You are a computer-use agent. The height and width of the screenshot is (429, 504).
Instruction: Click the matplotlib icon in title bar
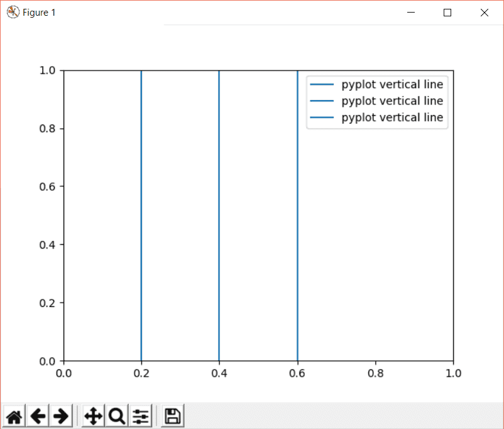coord(13,13)
